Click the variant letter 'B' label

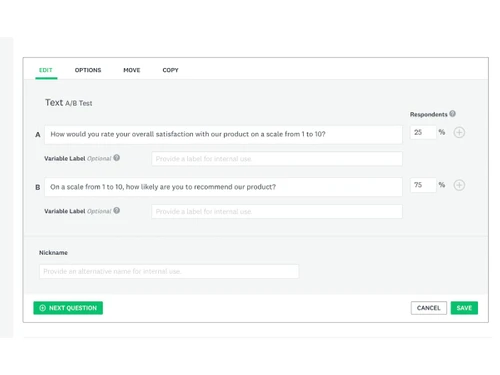(x=38, y=187)
